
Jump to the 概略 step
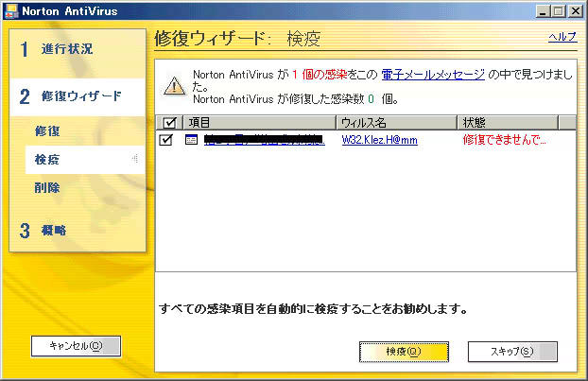coord(54,231)
